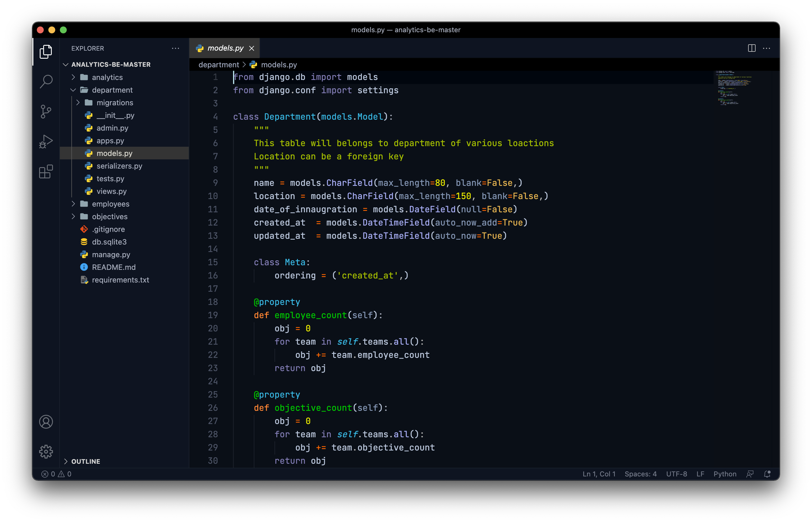The height and width of the screenshot is (523, 812).
Task: Close the models.py tab
Action: [x=252, y=48]
